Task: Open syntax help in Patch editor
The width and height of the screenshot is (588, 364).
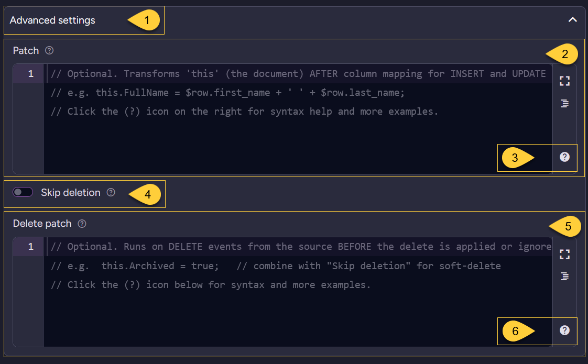Action: coord(564,157)
